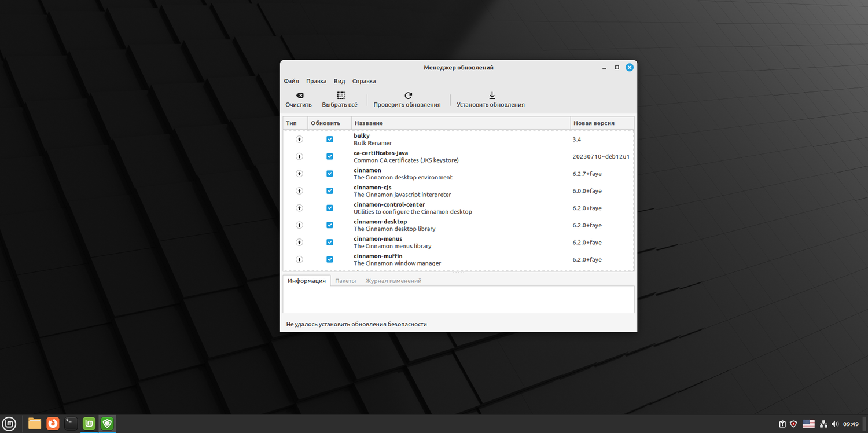
Task: Open the Вид menu
Action: click(x=340, y=82)
